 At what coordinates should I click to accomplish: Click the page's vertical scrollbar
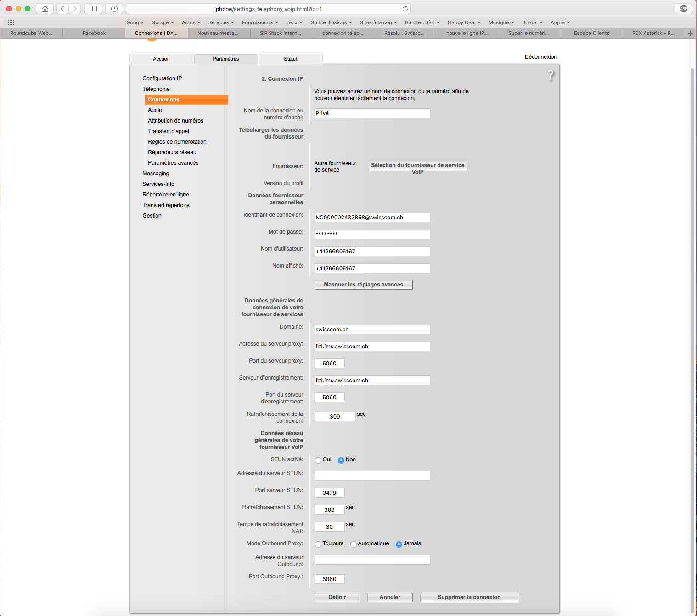692,321
